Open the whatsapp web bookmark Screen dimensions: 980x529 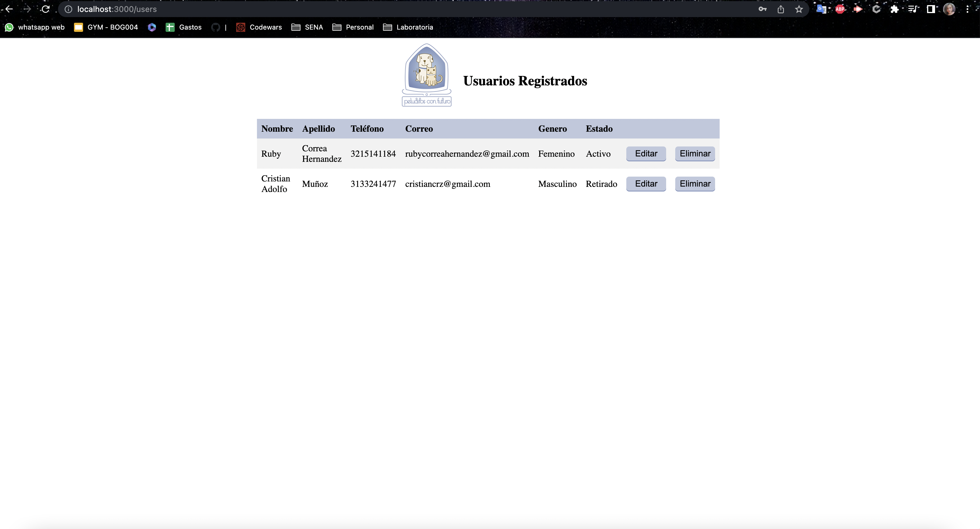tap(35, 27)
